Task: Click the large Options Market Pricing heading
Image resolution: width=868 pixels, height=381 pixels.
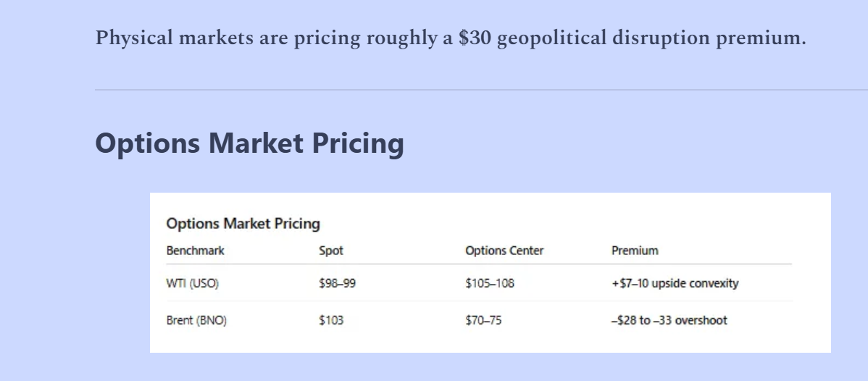Action: pos(249,143)
